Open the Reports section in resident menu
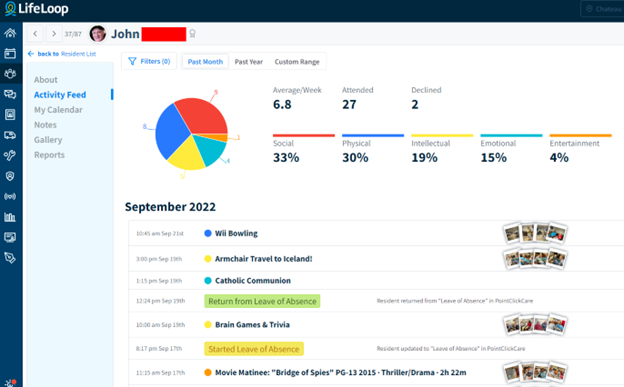The image size is (624, 387). (49, 155)
